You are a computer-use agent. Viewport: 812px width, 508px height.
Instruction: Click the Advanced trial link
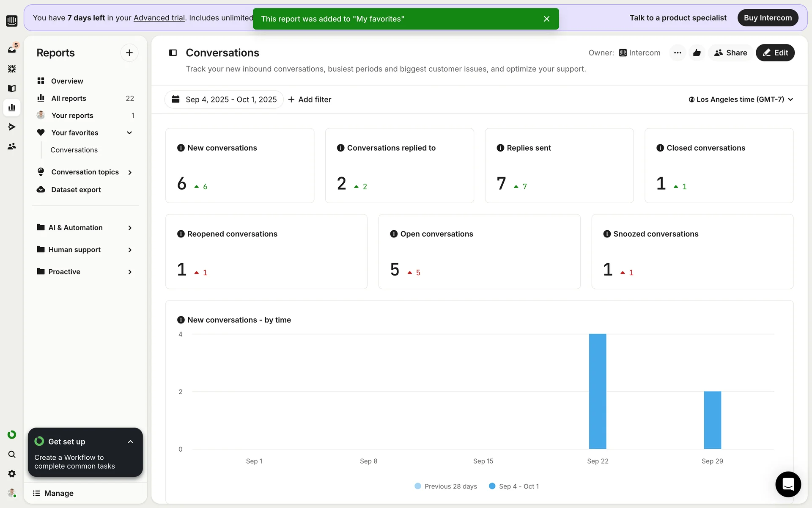(x=159, y=18)
